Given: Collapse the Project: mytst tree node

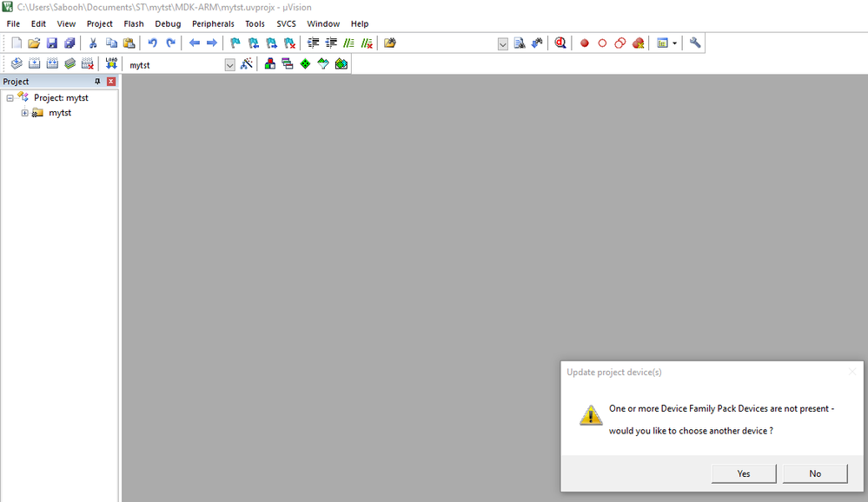Looking at the screenshot, I should click(10, 98).
